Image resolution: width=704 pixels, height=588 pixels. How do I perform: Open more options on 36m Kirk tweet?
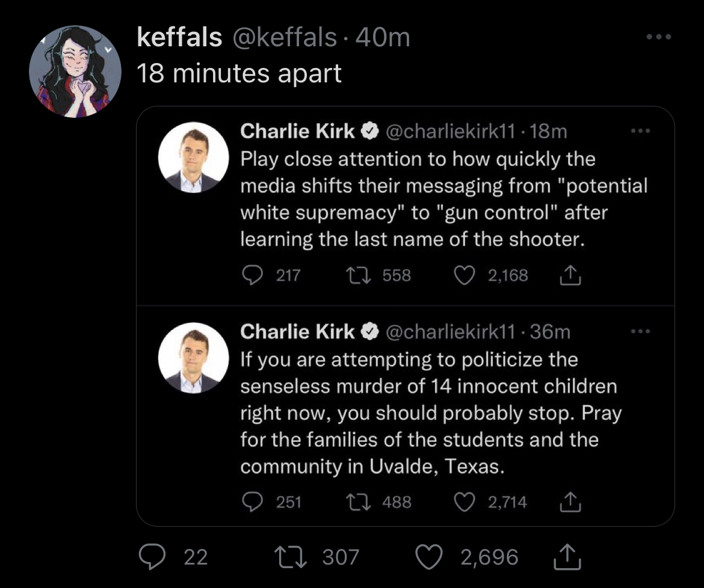click(x=640, y=331)
